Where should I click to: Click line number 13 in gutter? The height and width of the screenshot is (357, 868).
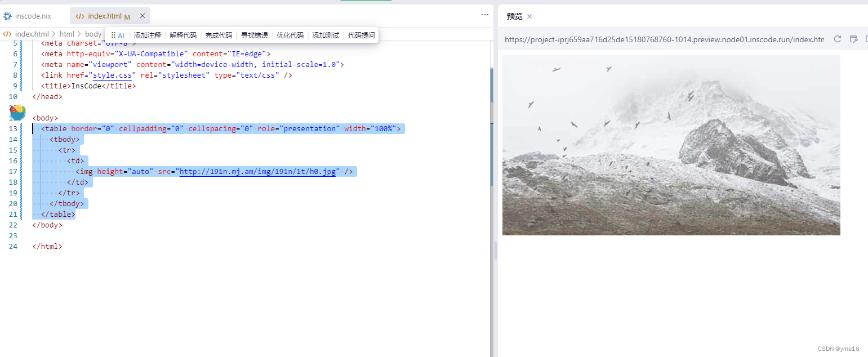point(13,128)
